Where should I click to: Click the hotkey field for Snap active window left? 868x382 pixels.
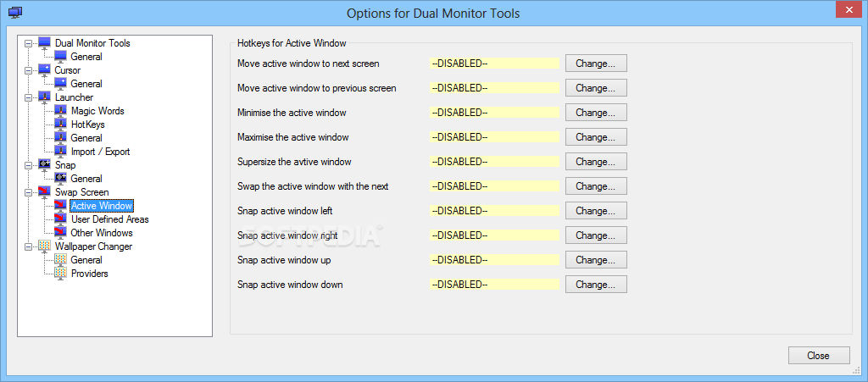[x=494, y=211]
